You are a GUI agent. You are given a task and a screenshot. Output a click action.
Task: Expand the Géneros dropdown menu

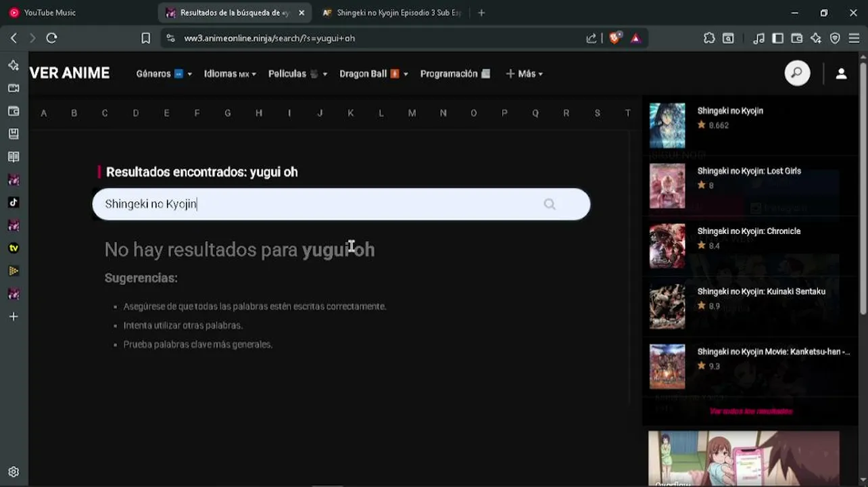(164, 74)
